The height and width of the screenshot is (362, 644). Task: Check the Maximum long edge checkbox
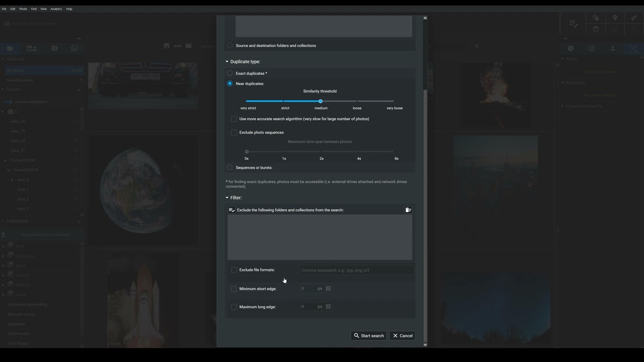click(234, 307)
